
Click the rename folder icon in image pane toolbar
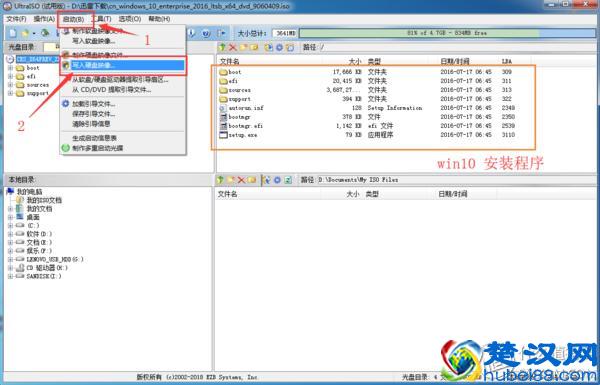254,47
